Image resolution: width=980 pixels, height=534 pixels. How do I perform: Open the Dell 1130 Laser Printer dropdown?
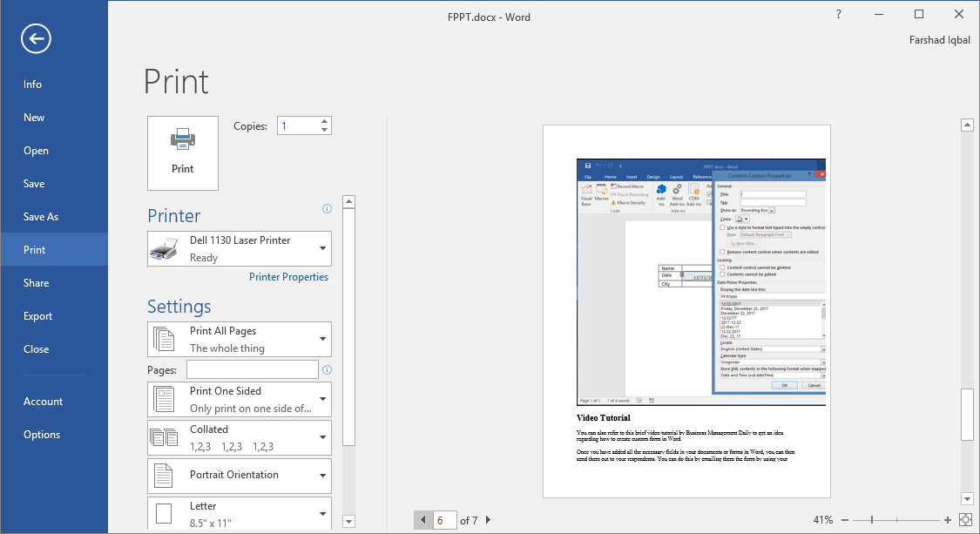point(321,248)
